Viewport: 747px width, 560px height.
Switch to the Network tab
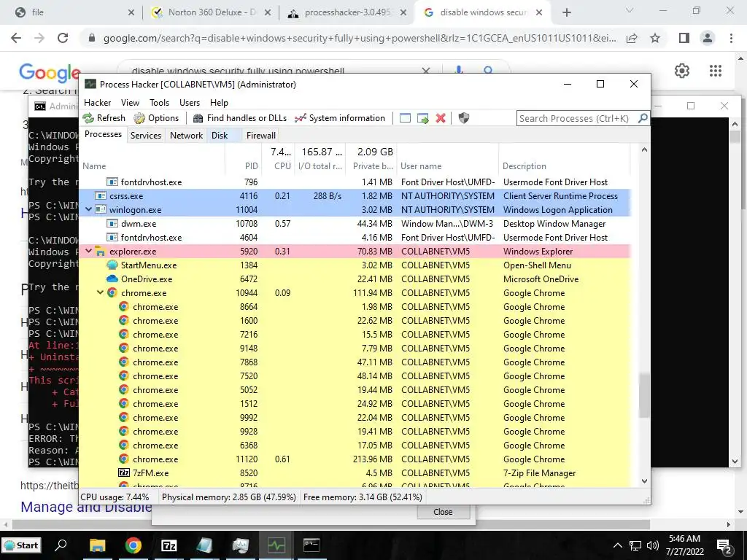pyautogui.click(x=186, y=135)
